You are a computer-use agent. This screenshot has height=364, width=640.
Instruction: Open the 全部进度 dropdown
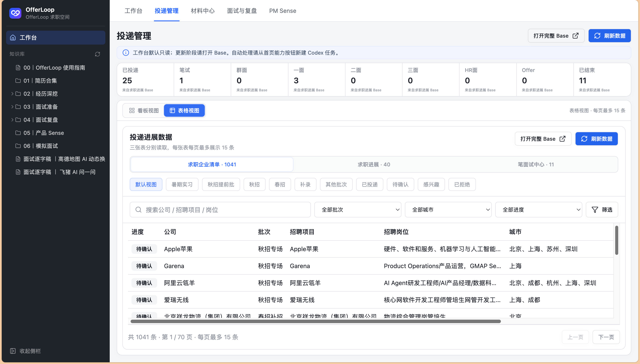tap(539, 210)
